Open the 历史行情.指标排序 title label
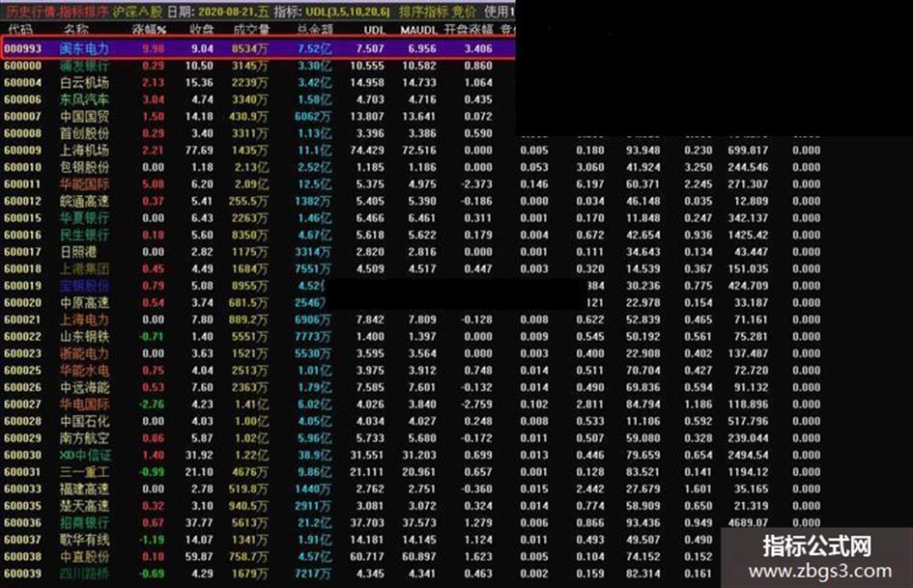Image resolution: width=913 pixels, height=588 pixels. click(x=58, y=12)
